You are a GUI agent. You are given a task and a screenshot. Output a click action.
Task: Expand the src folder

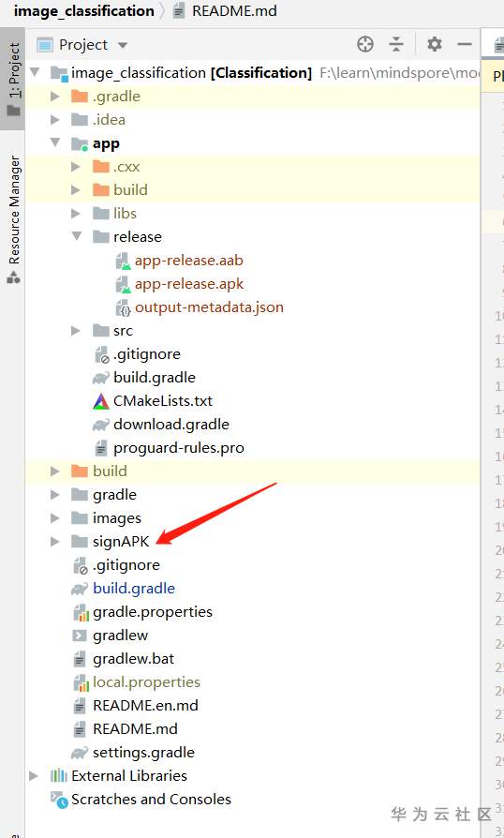click(x=76, y=331)
